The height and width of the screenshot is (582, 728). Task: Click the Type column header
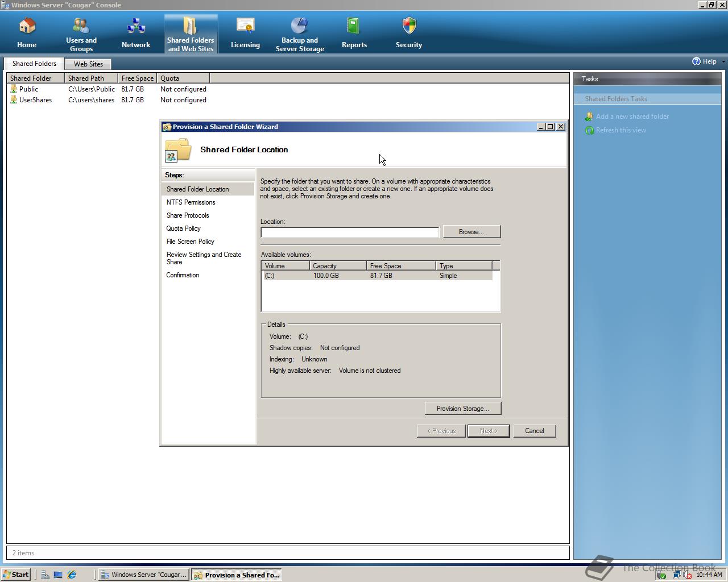(x=464, y=265)
